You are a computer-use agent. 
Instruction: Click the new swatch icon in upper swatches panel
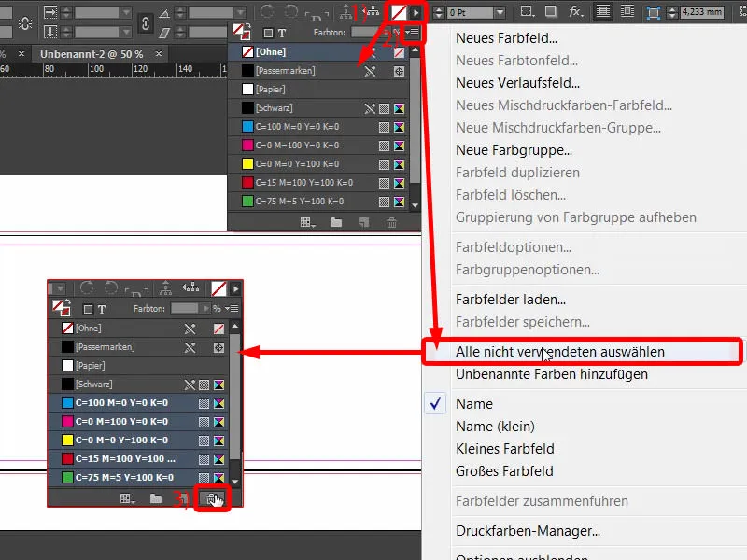coord(364,222)
